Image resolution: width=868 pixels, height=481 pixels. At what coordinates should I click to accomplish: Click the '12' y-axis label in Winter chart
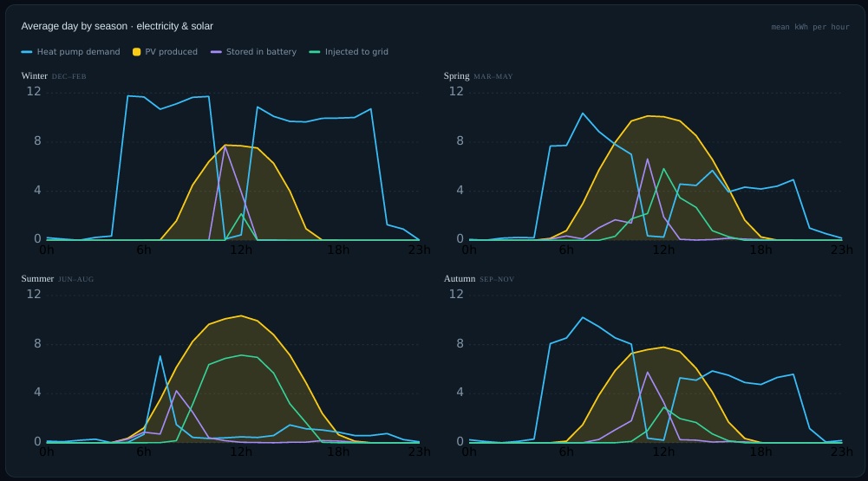pyautogui.click(x=34, y=91)
